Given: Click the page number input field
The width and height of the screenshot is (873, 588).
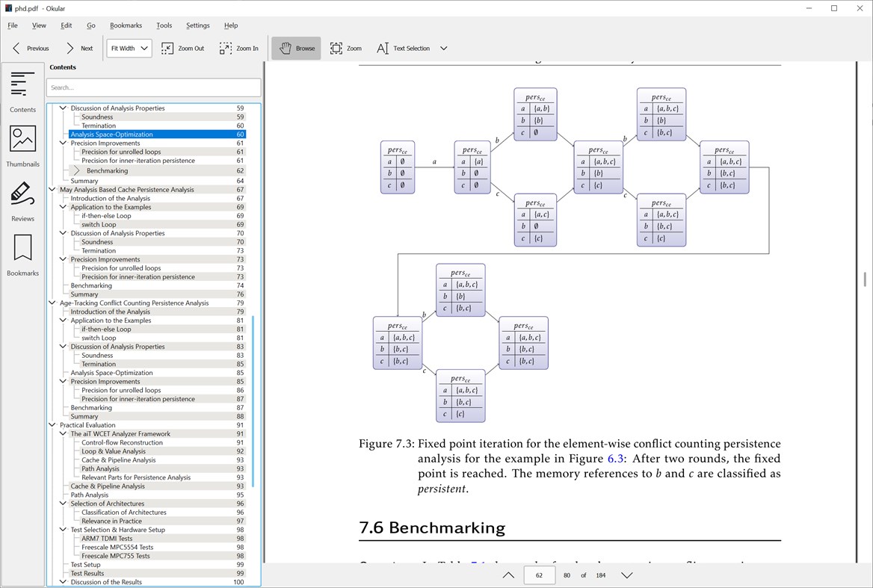Looking at the screenshot, I should click(x=539, y=575).
